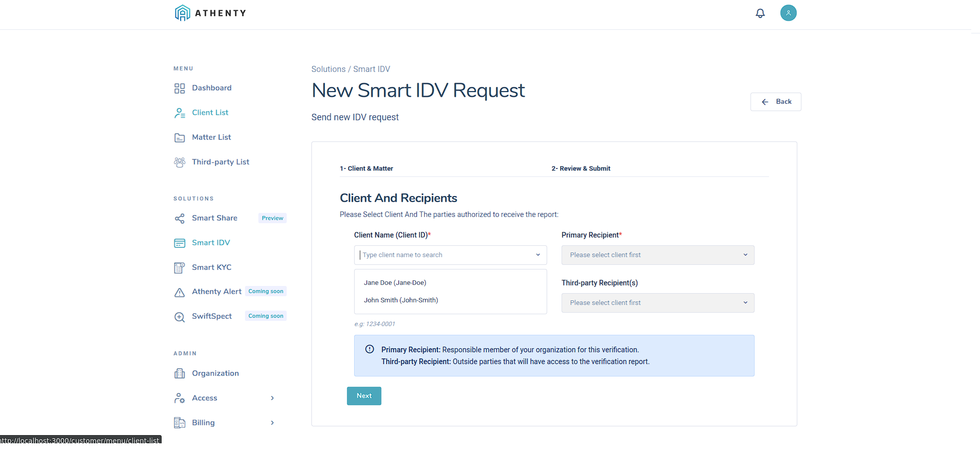Click the notification bell icon
Screen dimensions: 980x450
pyautogui.click(x=760, y=13)
